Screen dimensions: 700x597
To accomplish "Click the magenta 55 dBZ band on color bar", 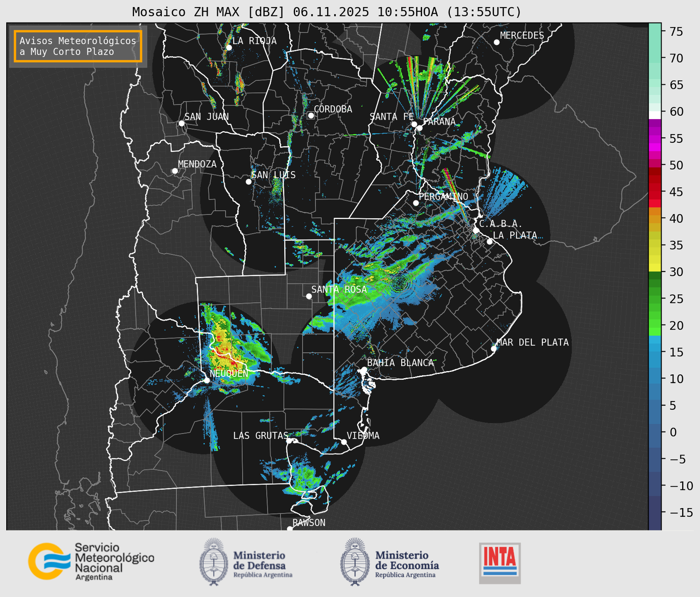I will coord(655,139).
